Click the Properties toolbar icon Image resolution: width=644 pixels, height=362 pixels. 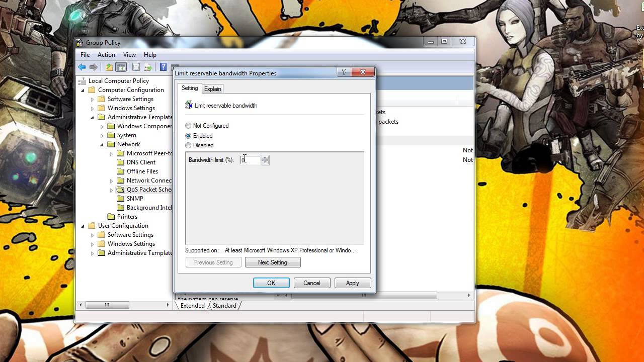(x=136, y=67)
